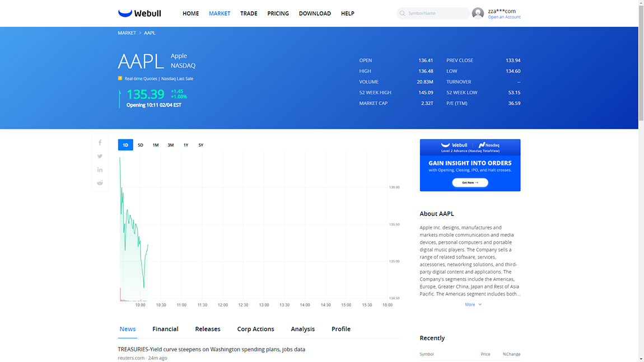Go to MARKET breadcrumb
The width and height of the screenshot is (644, 362).
[x=127, y=33]
